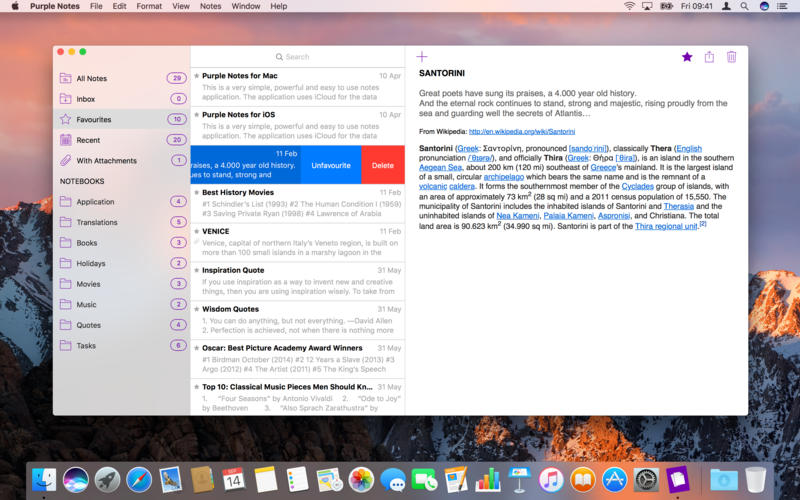Open the Window menu
This screenshot has width=800, height=500.
click(246, 6)
